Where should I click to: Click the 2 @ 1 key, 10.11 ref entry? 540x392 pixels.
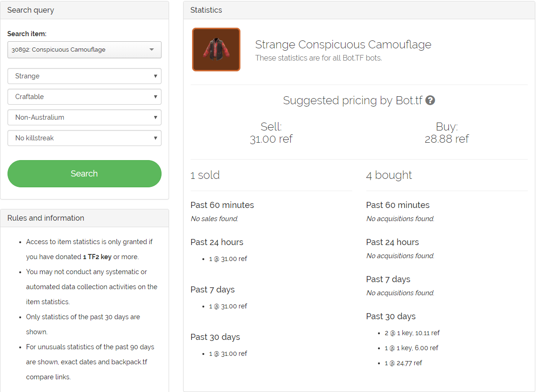(x=412, y=333)
